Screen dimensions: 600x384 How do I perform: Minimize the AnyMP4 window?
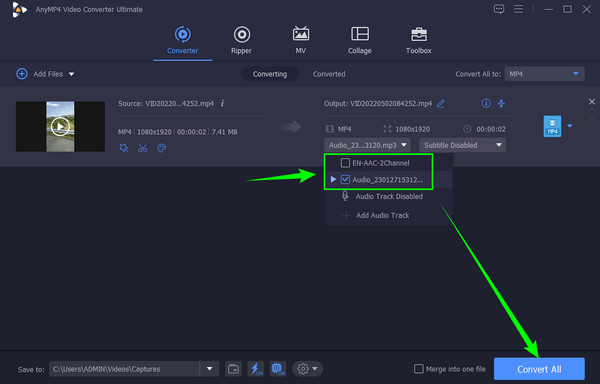[x=549, y=9]
